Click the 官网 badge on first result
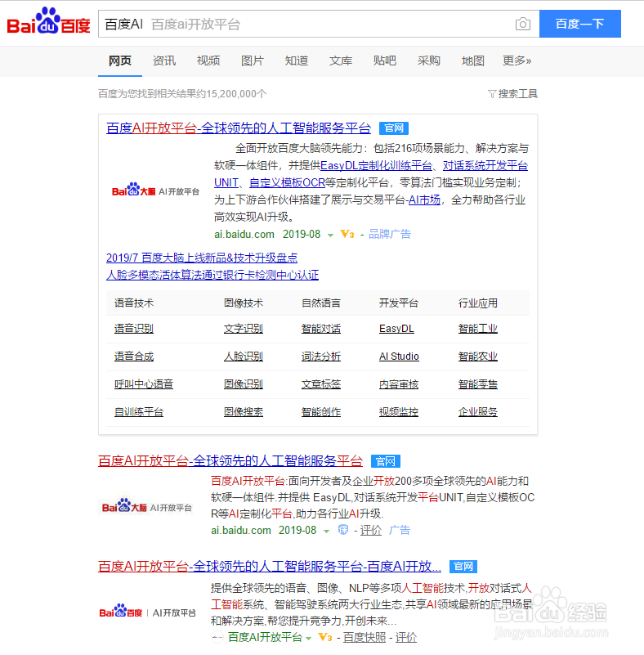 (394, 128)
